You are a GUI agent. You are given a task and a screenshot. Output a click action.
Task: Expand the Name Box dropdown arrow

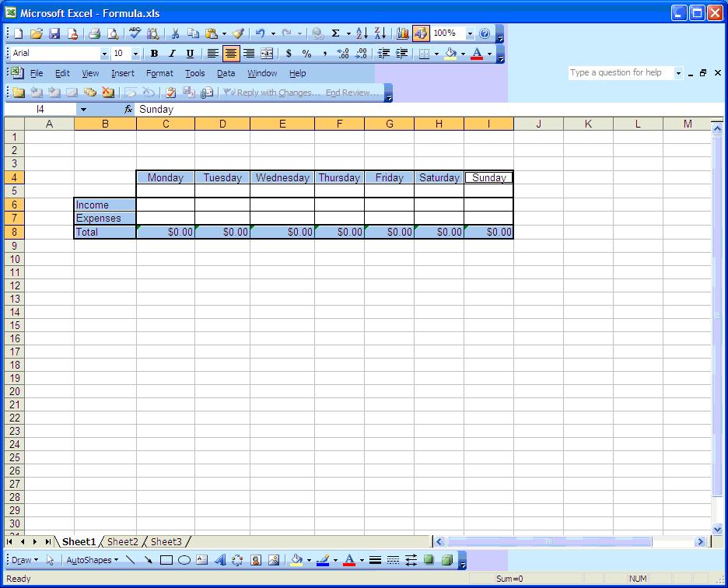(x=83, y=110)
